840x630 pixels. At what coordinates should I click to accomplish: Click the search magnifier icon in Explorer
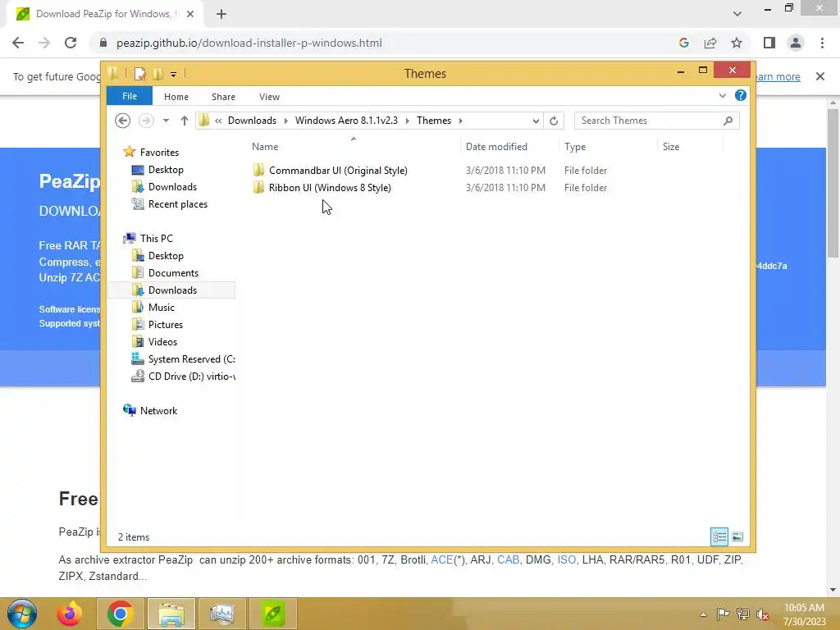pos(728,121)
